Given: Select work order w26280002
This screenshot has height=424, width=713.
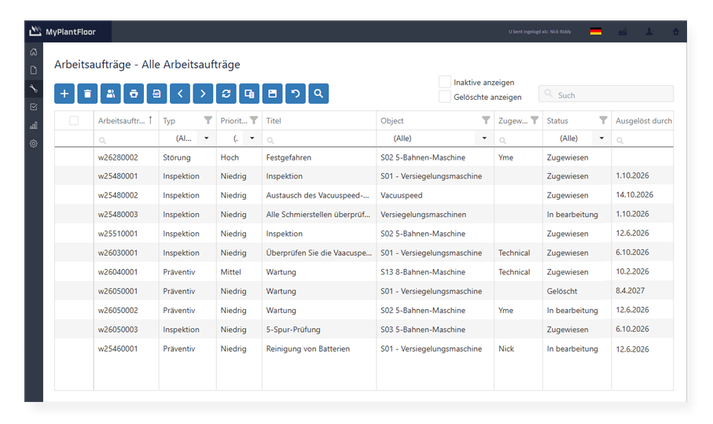Looking at the screenshot, I should pos(118,157).
